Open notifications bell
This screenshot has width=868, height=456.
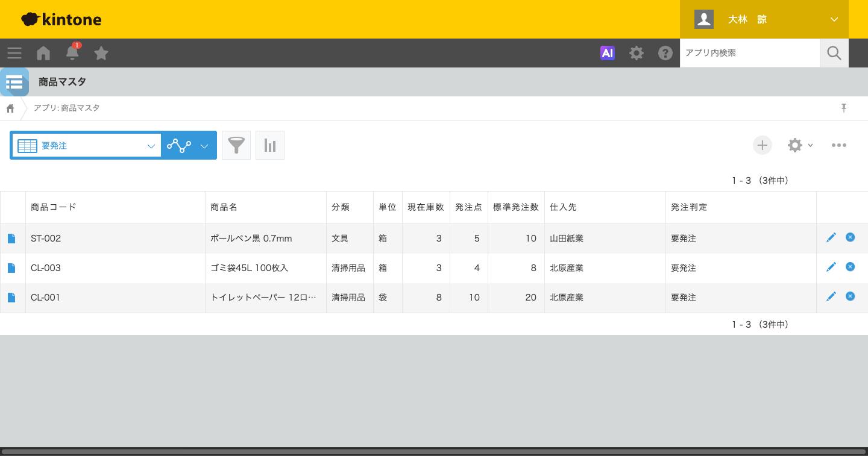72,52
